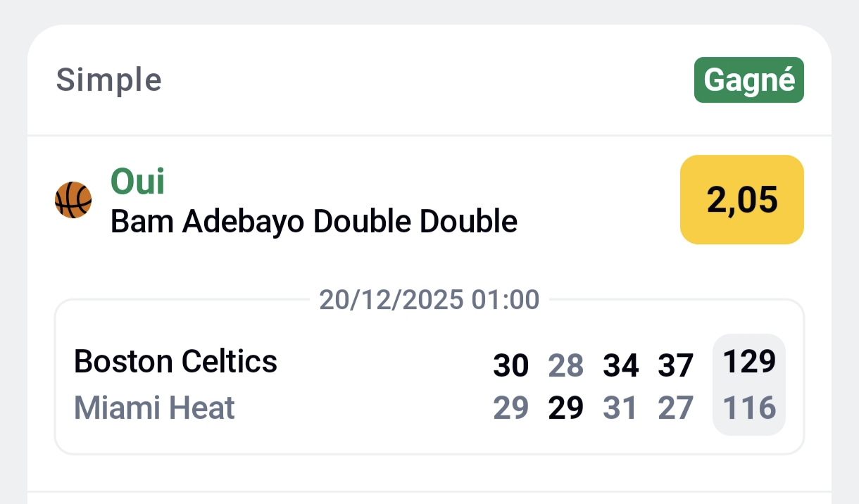
Task: Open Bam Adebayo Double Double market
Action: [x=314, y=222]
